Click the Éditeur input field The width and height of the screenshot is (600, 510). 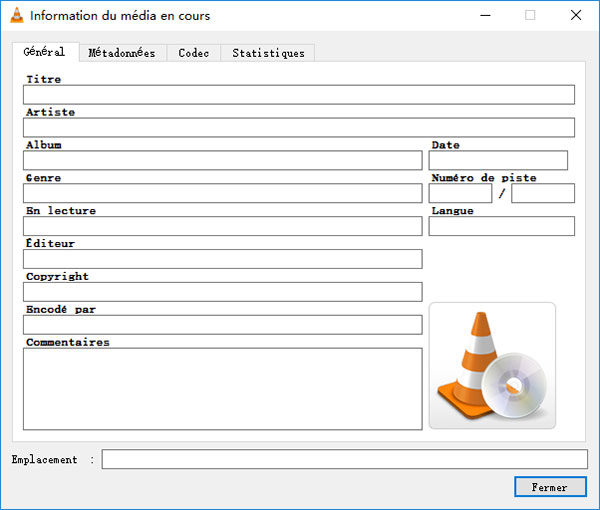pos(222,260)
